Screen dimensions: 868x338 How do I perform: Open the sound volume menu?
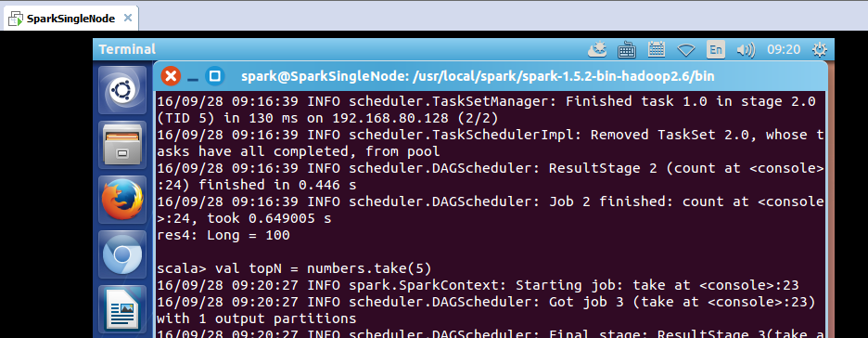[x=746, y=50]
